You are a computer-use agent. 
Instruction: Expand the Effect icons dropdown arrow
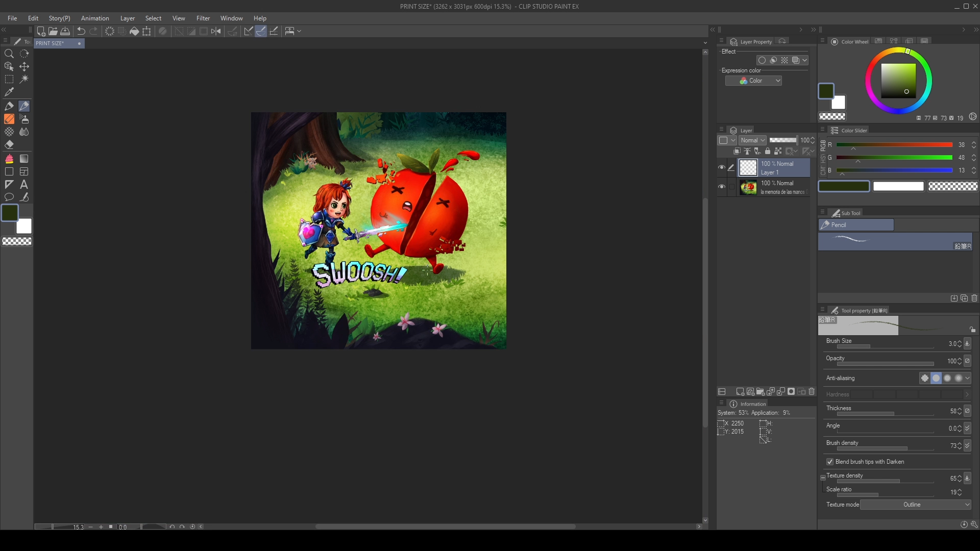click(805, 60)
